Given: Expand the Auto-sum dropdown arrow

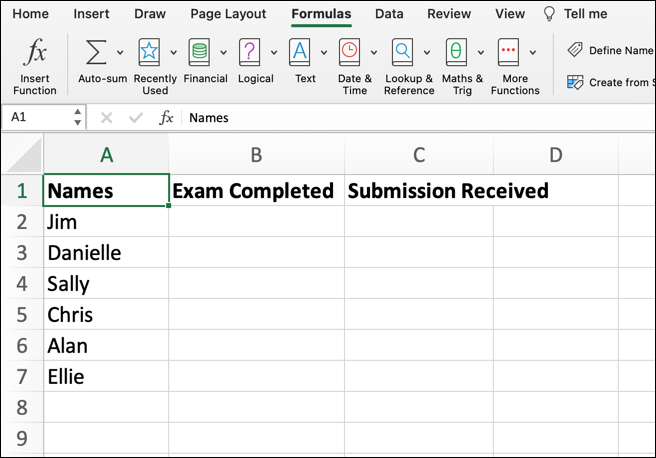Looking at the screenshot, I should [120, 52].
